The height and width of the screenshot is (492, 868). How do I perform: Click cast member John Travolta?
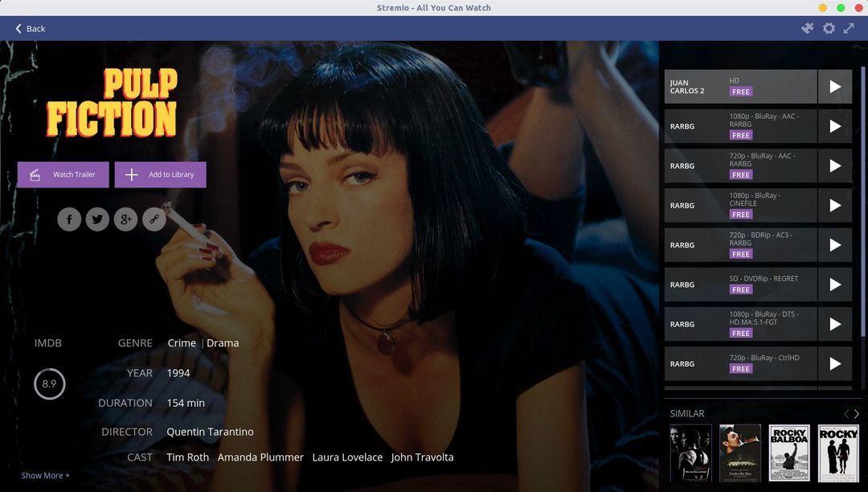click(x=422, y=457)
